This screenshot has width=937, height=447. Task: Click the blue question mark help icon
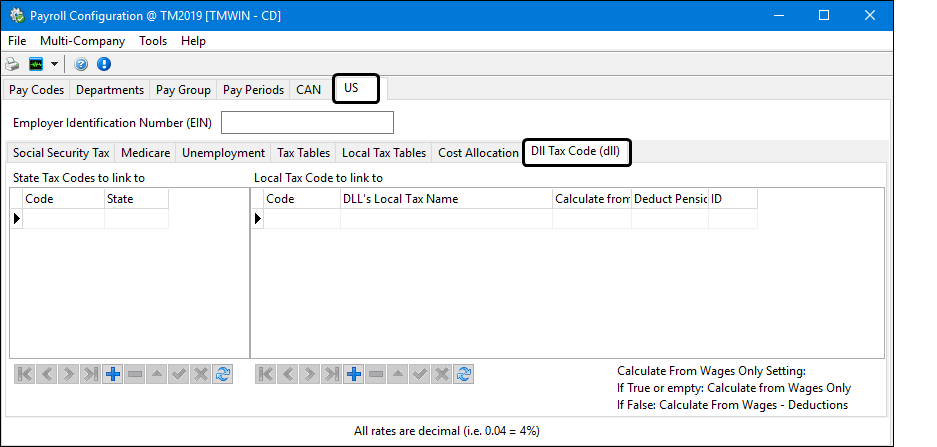tap(81, 64)
